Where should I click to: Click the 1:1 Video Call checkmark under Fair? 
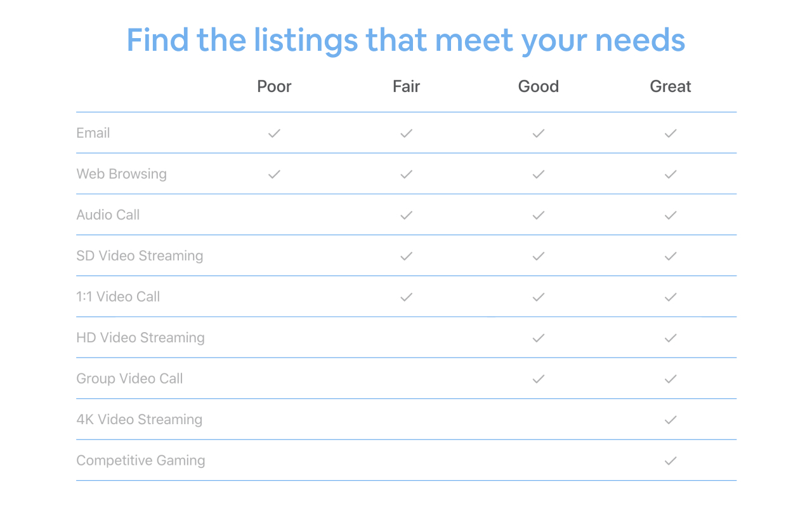407,297
